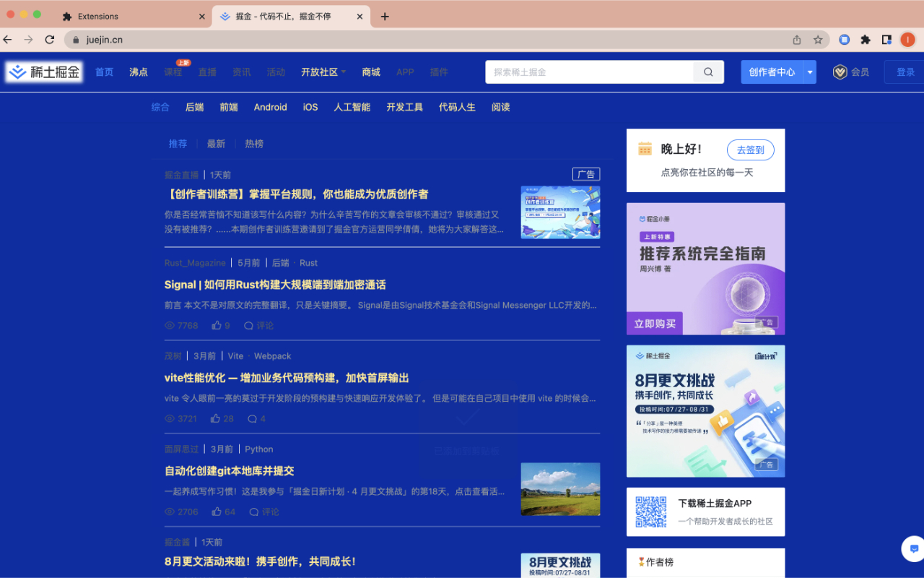Click 立即购买 on the 推荐系统 ad
924x578 pixels.
(655, 324)
